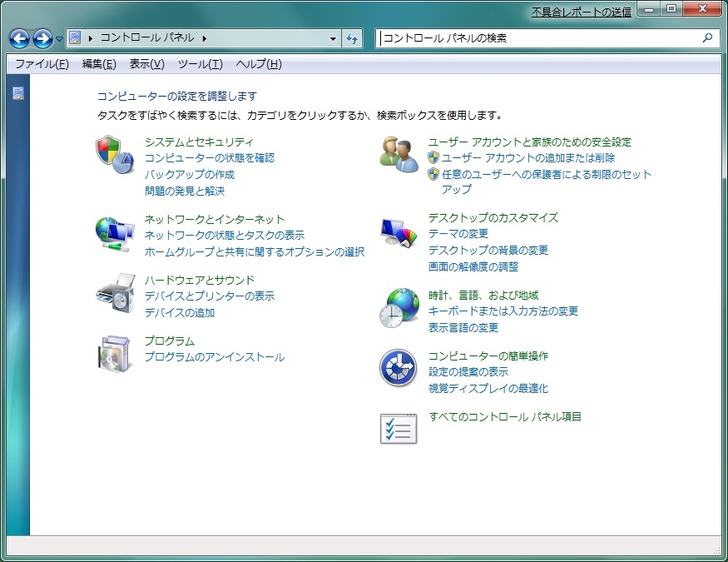Click the Hardware and Sound printer icon

pyautogui.click(x=115, y=294)
